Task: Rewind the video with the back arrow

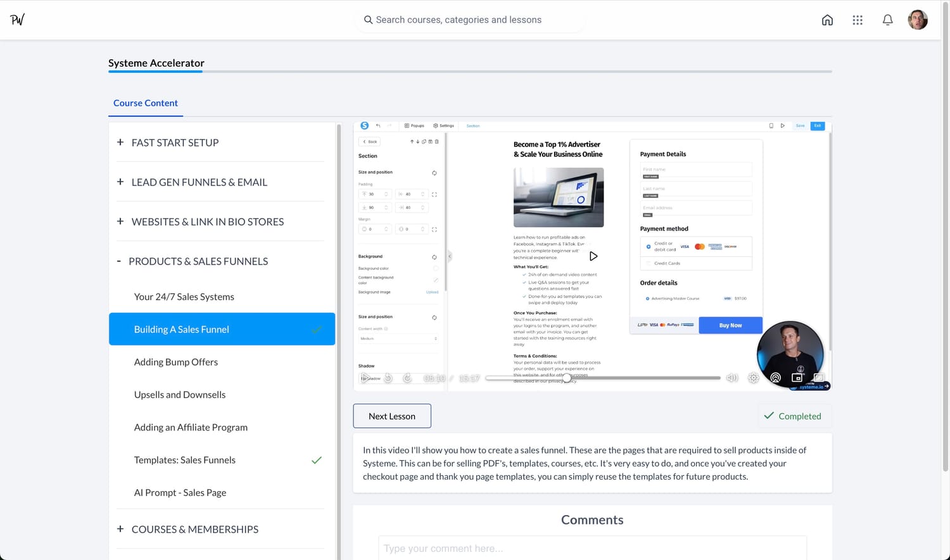Action: [x=388, y=378]
